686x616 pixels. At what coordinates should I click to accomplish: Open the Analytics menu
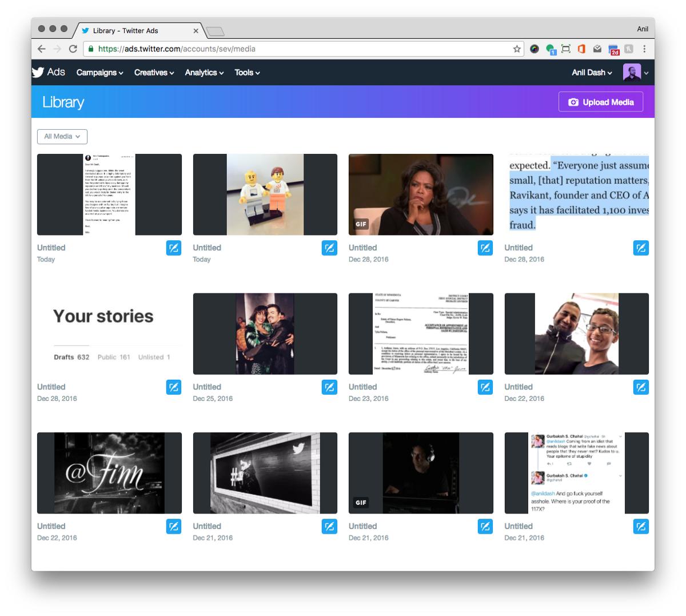click(204, 73)
